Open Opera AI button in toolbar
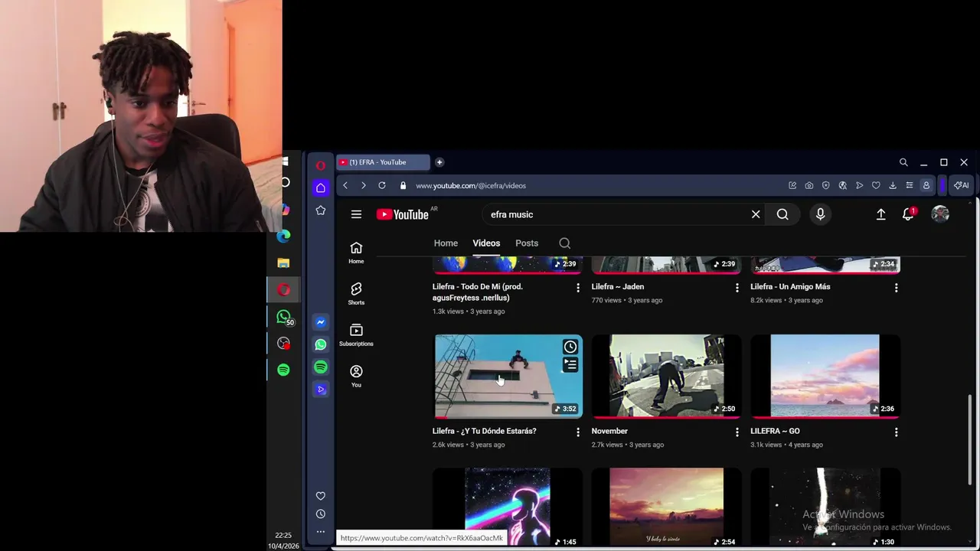Viewport: 980px width, 551px height. 962,185
